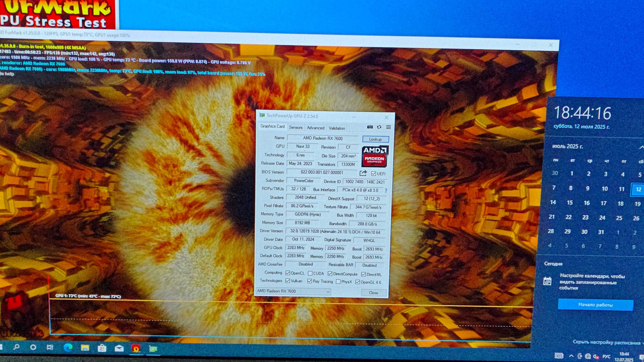Click the BIOS export share icon

(x=363, y=173)
